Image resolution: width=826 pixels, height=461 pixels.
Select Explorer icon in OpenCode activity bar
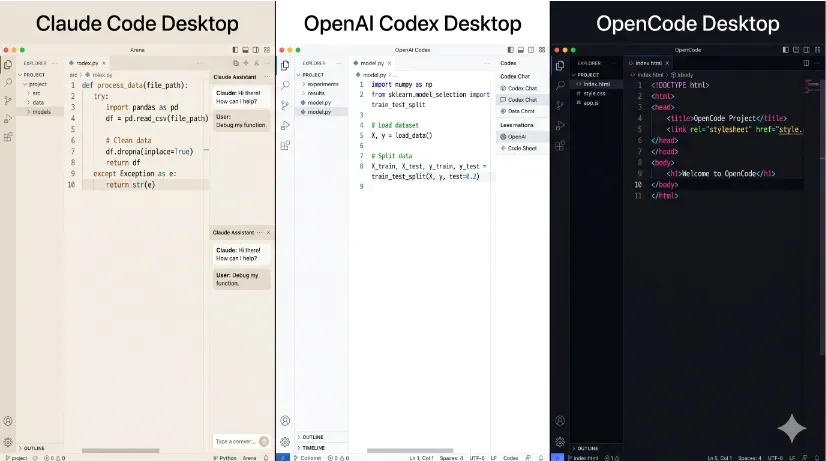tap(560, 65)
